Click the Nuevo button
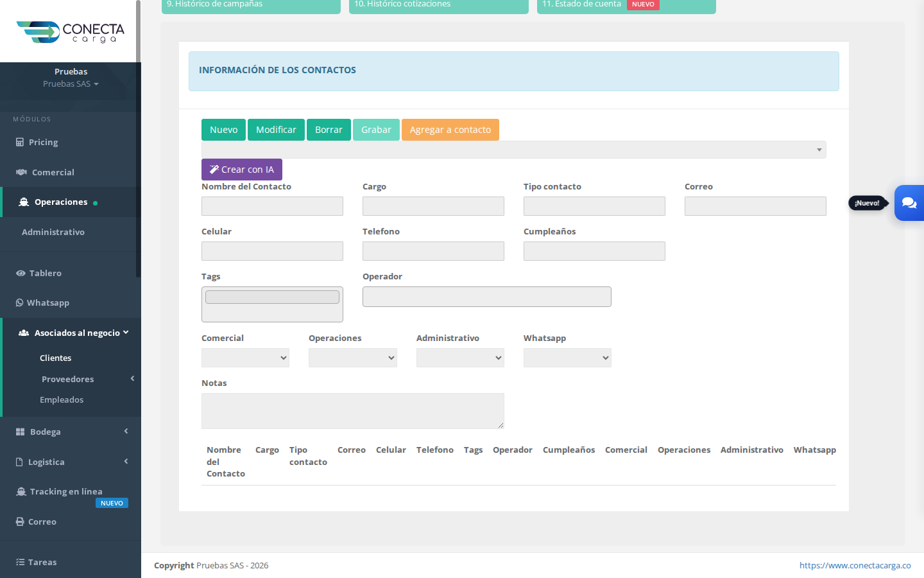This screenshot has width=924, height=578. [x=223, y=130]
